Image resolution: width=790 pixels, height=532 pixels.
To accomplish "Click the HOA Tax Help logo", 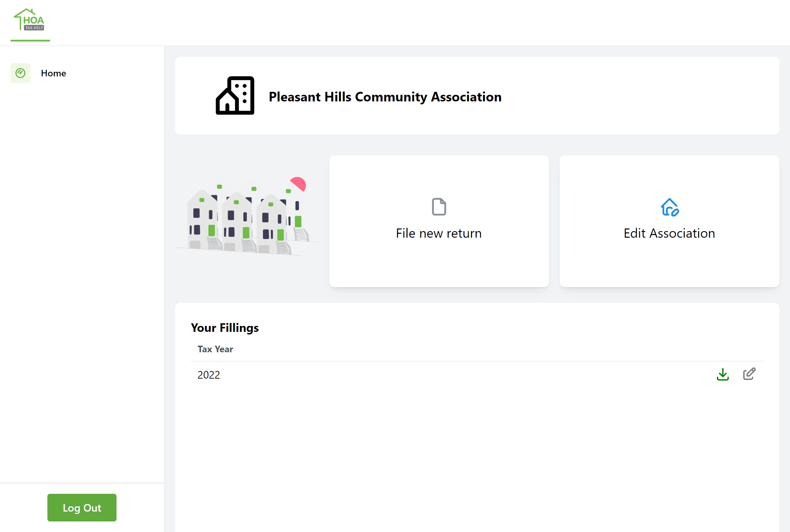I will click(x=29, y=20).
